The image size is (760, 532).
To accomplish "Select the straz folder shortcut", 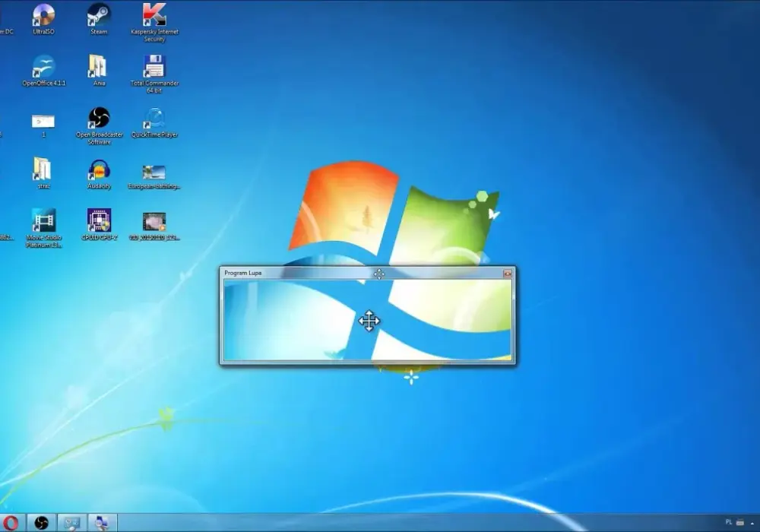I will click(43, 173).
